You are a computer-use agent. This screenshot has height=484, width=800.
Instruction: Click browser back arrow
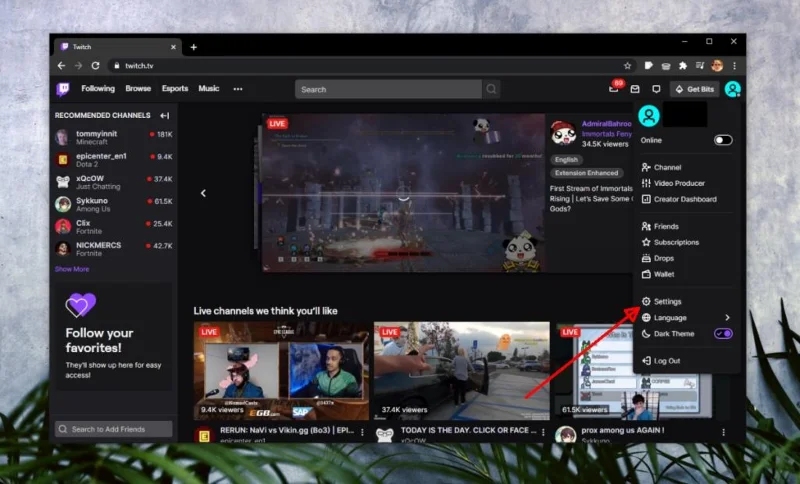coord(61,66)
